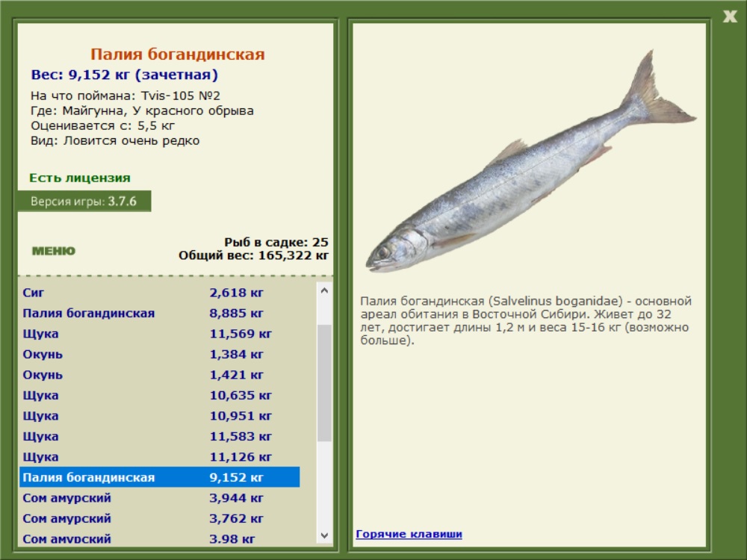Select the Щука 10,635 кг row
747x560 pixels.
point(160,395)
